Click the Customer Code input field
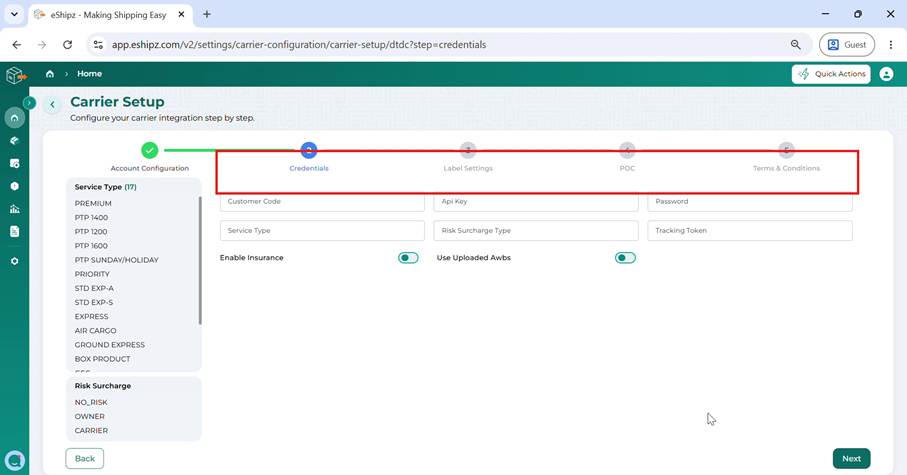Screen dimensions: 907x475 pyautogui.click(x=322, y=201)
